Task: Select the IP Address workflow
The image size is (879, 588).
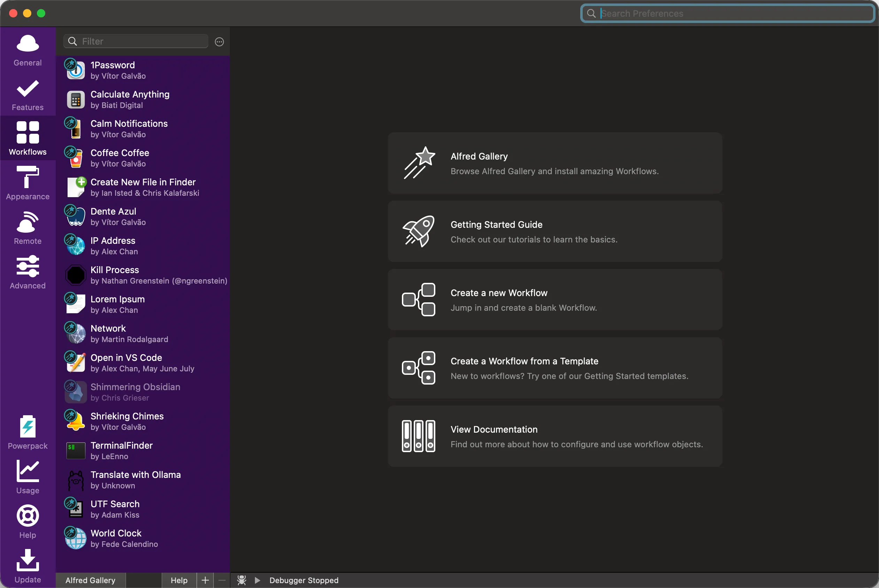Action: 143,246
